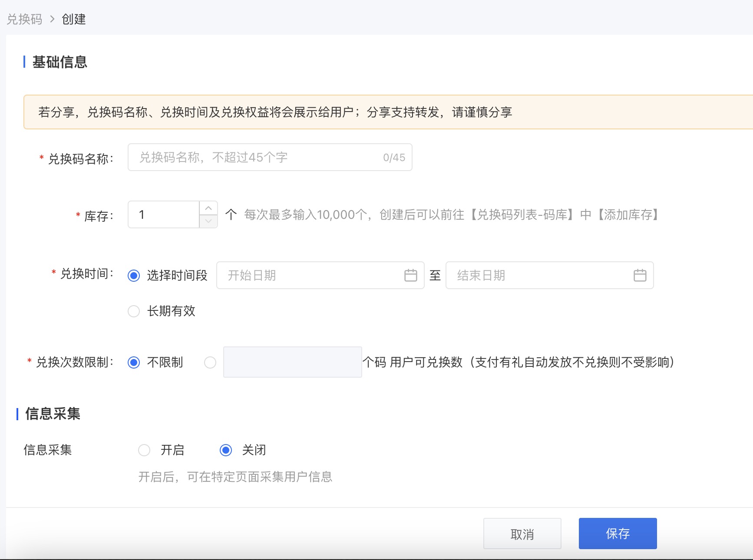Choose 关闭 for information collection
Screen dimensions: 753x560
point(226,450)
